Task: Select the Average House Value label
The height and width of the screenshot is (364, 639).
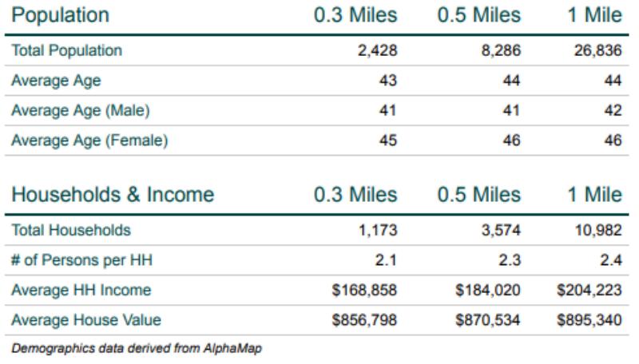Action: 86,320
